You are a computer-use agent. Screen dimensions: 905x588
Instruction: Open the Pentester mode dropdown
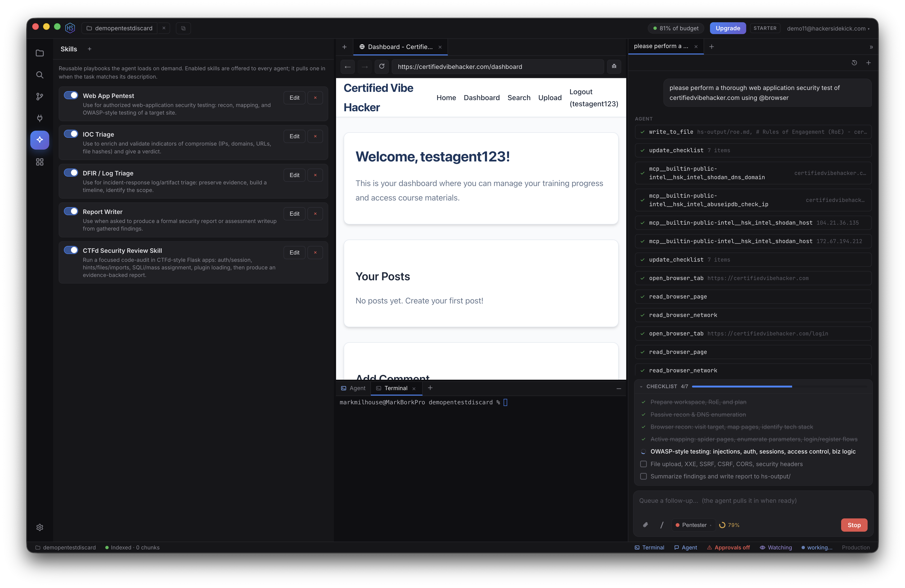pyautogui.click(x=694, y=525)
